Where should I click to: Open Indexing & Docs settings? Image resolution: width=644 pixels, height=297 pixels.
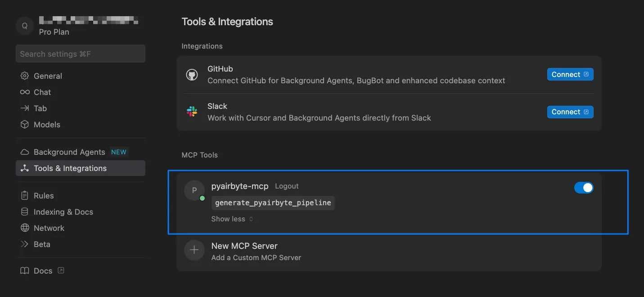tap(81, 212)
